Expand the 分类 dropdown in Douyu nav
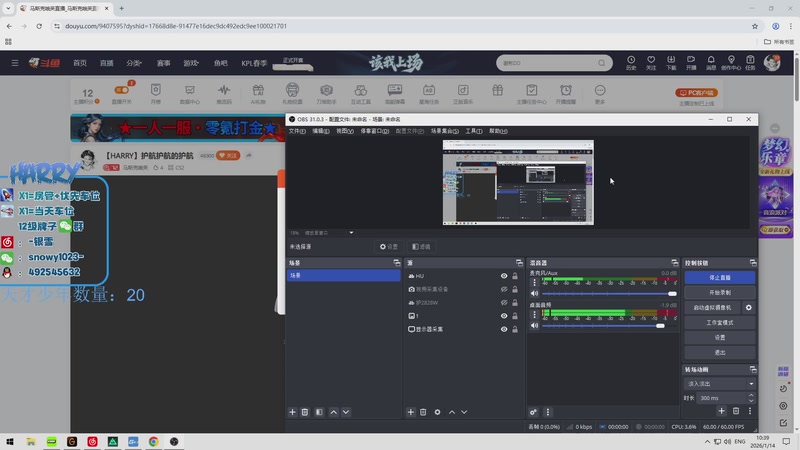The height and width of the screenshot is (450, 800). (x=134, y=63)
